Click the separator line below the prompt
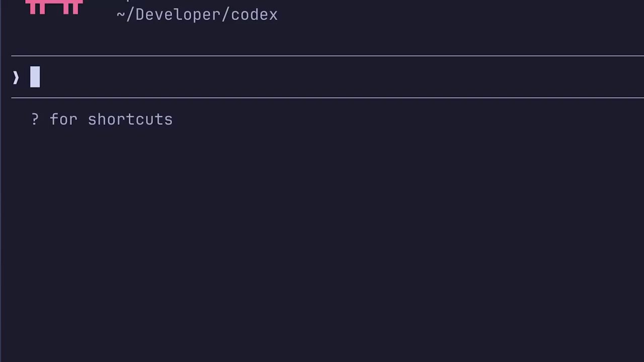The image size is (644, 362). pos(327,98)
